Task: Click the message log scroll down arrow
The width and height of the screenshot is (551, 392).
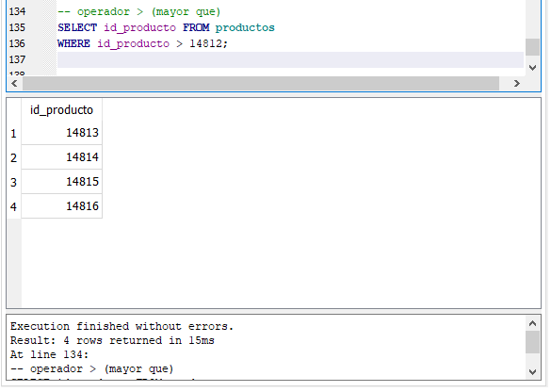Action: point(532,371)
